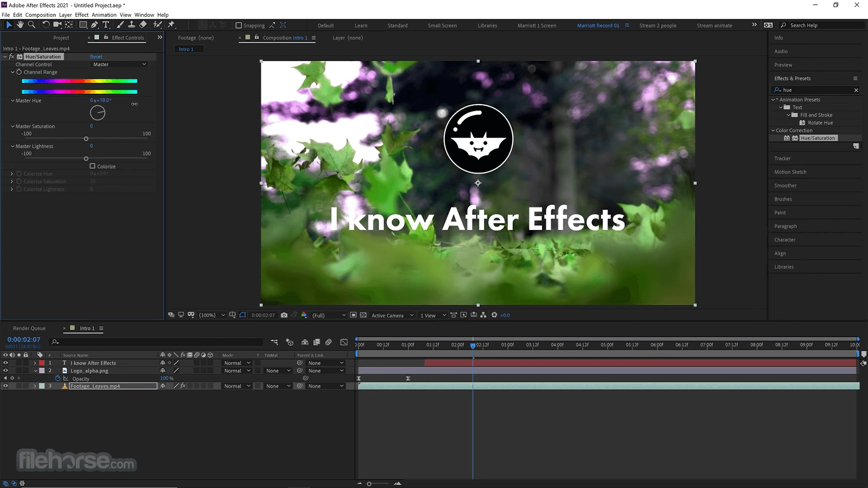Select the Puppet Pin tool
868x488 pixels.
pos(171,25)
